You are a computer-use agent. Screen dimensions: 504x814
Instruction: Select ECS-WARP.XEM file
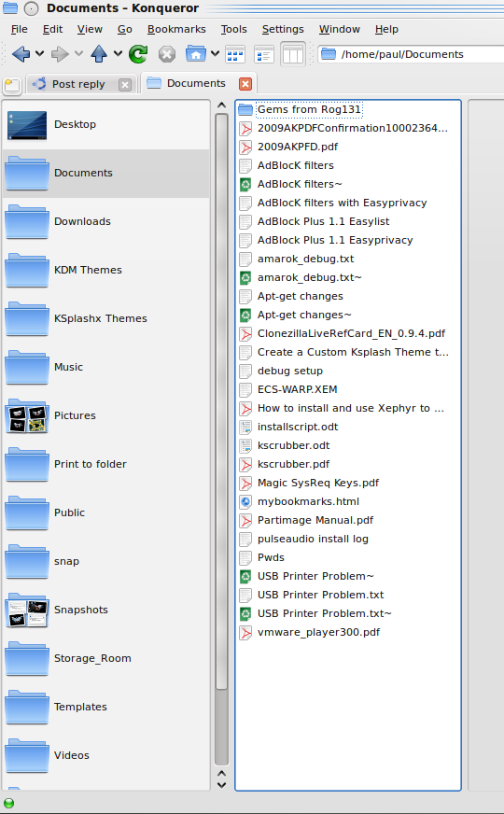tap(297, 390)
